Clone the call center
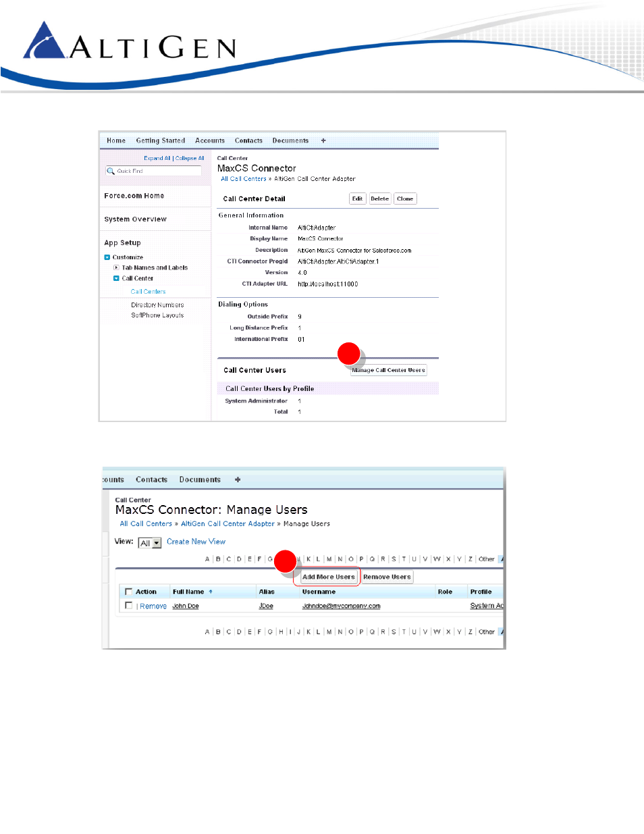The width and height of the screenshot is (644, 834). [x=405, y=199]
